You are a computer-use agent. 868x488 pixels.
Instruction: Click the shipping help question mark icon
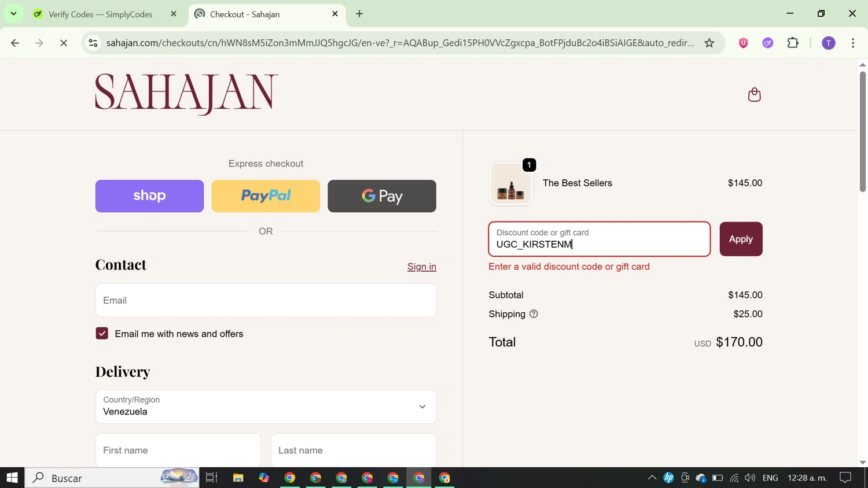pos(534,314)
